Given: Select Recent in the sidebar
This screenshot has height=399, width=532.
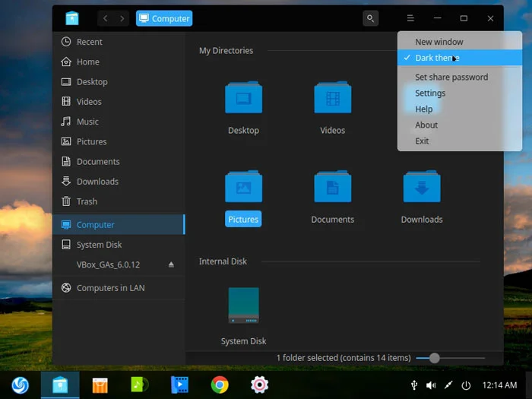Looking at the screenshot, I should click(89, 42).
